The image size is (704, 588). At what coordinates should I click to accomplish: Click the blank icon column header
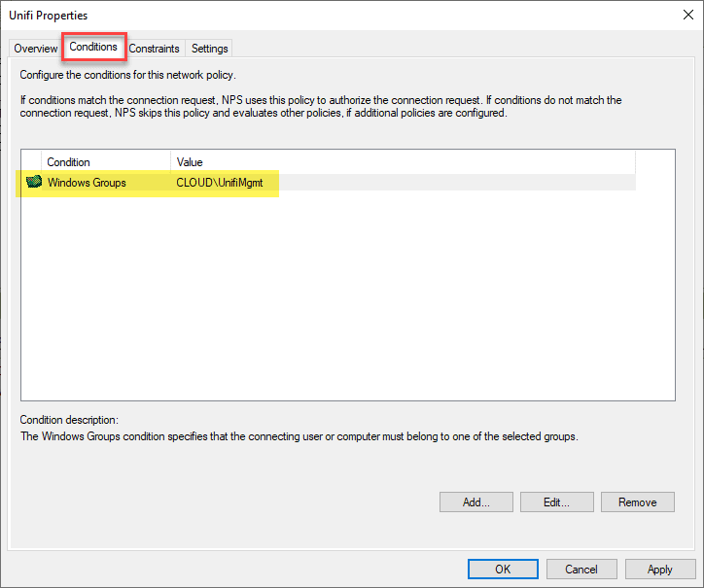(31, 162)
